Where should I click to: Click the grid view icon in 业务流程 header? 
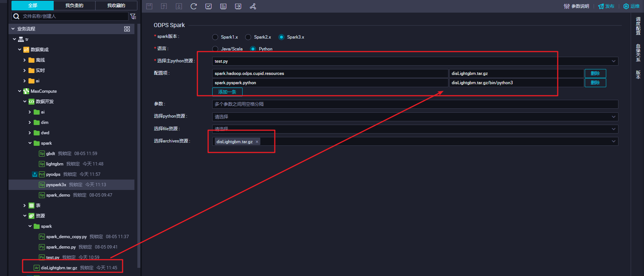click(x=127, y=29)
